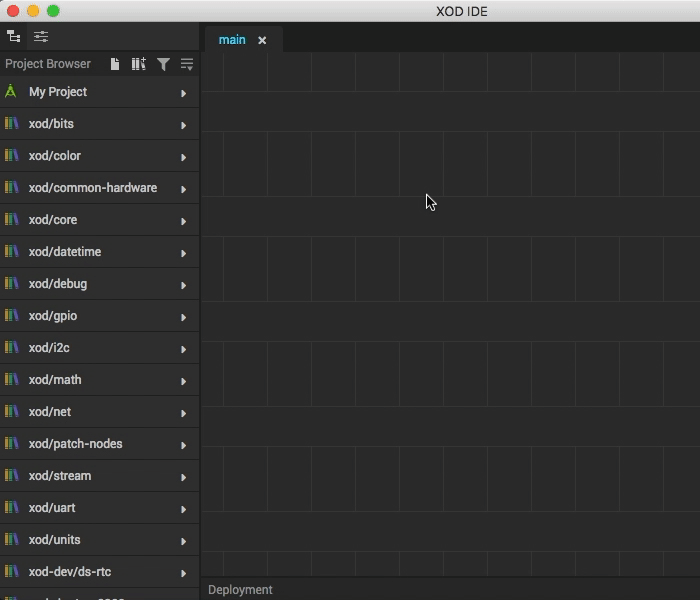Expand the xod-dev/ds-rtc arrow
Image resolution: width=700 pixels, height=600 pixels.
point(183,573)
